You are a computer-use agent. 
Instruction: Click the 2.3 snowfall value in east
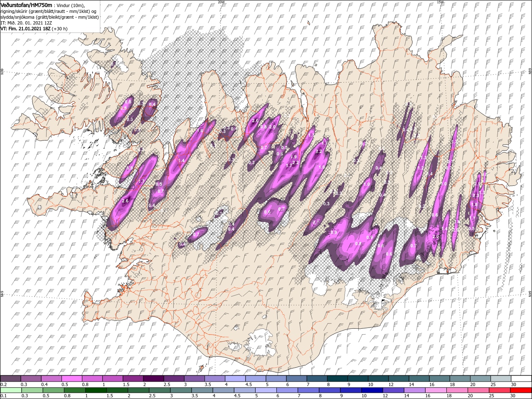click(x=476, y=195)
